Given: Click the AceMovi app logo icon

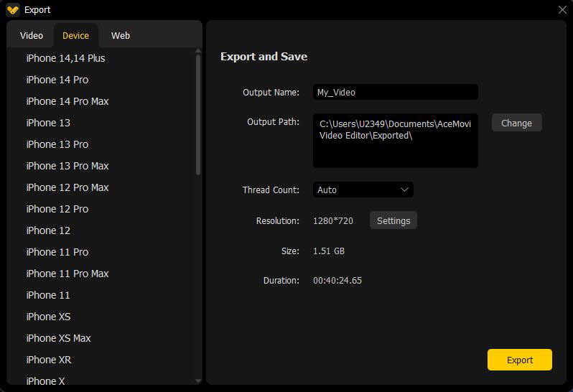Looking at the screenshot, I should click(x=13, y=10).
